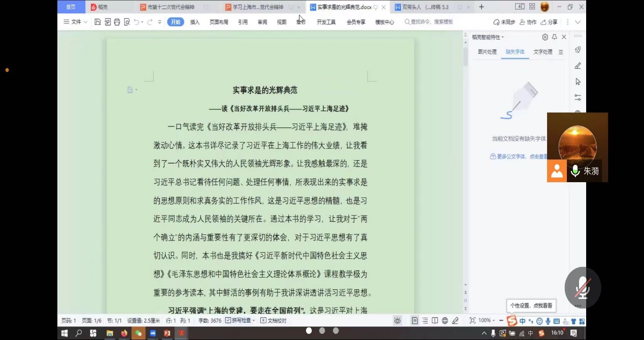Open the 插入 ribbon tab
The width and height of the screenshot is (644, 340).
click(x=195, y=22)
